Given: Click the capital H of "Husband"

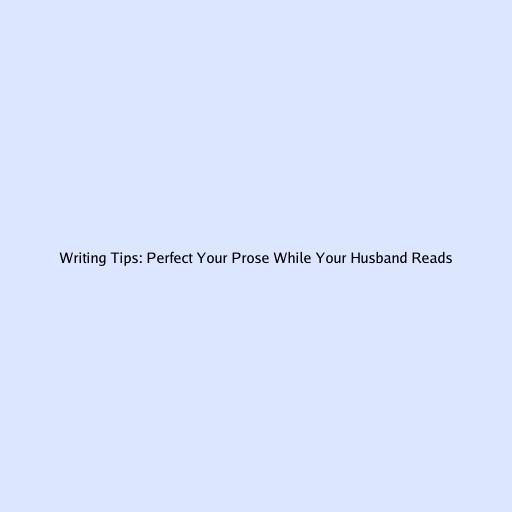Looking at the screenshot, I should click(x=355, y=258).
